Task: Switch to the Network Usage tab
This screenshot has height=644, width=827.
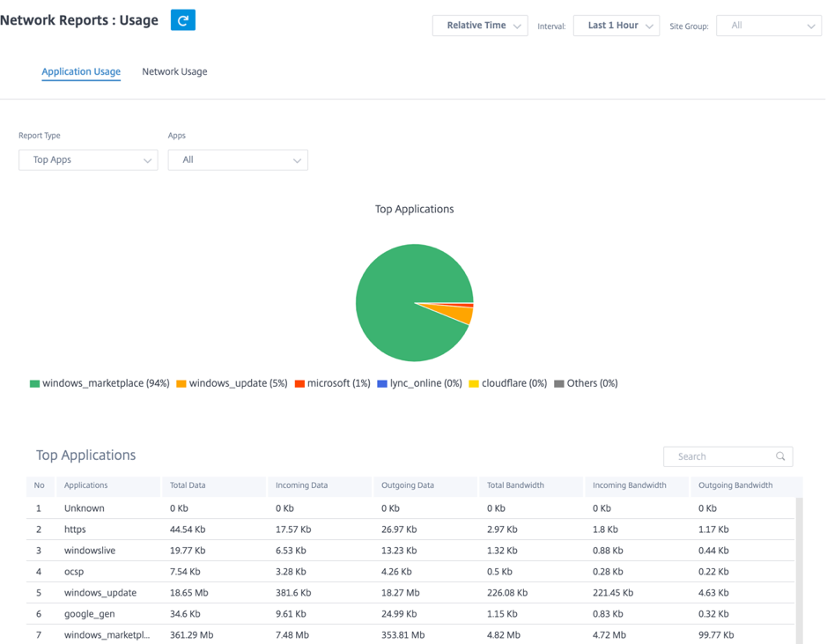Action: [x=174, y=71]
